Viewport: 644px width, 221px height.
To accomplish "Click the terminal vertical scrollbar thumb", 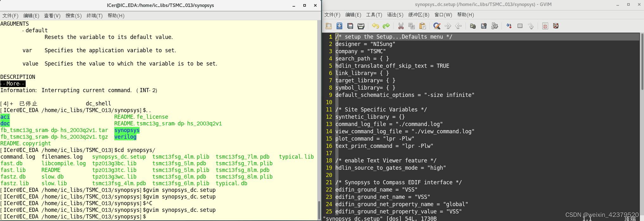I will pos(319,210).
